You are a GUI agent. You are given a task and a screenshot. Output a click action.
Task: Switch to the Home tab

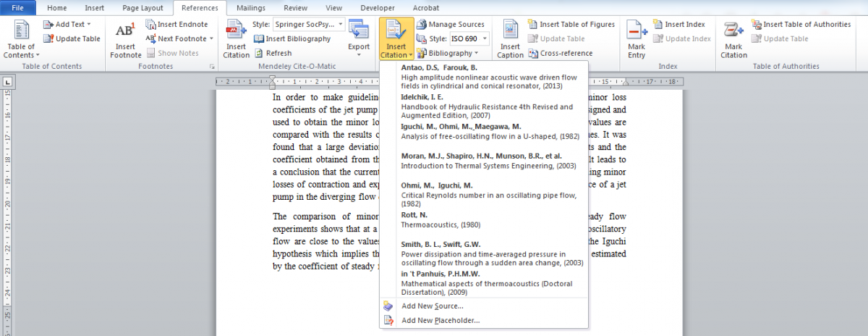click(x=57, y=8)
